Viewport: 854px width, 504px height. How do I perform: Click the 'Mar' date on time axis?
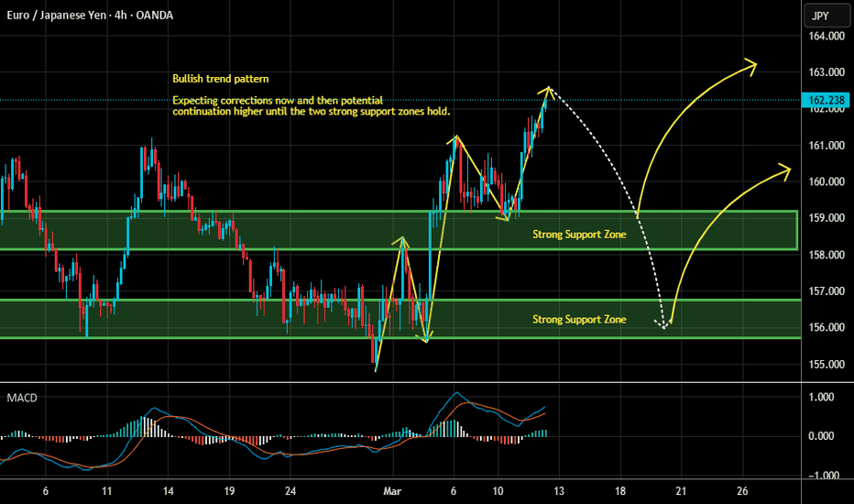click(392, 491)
